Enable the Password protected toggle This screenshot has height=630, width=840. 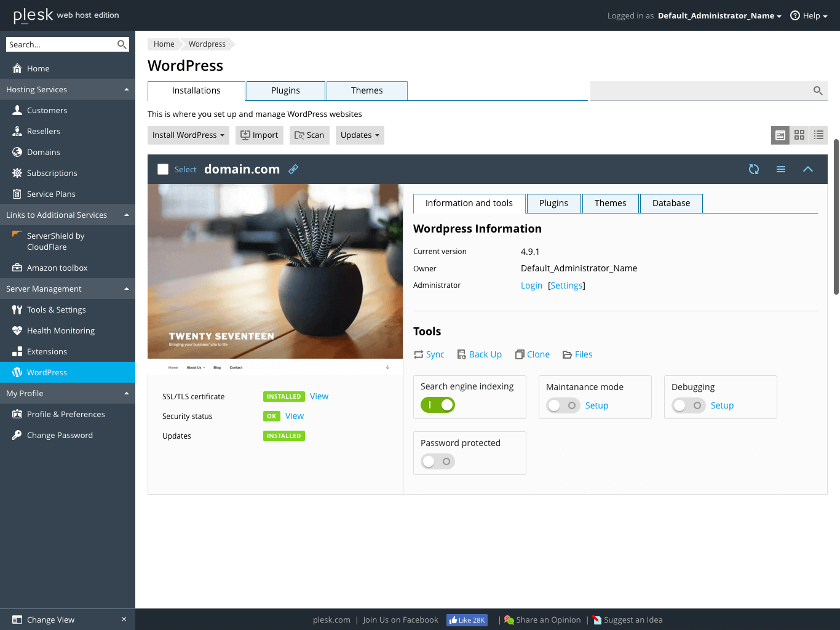point(438,461)
